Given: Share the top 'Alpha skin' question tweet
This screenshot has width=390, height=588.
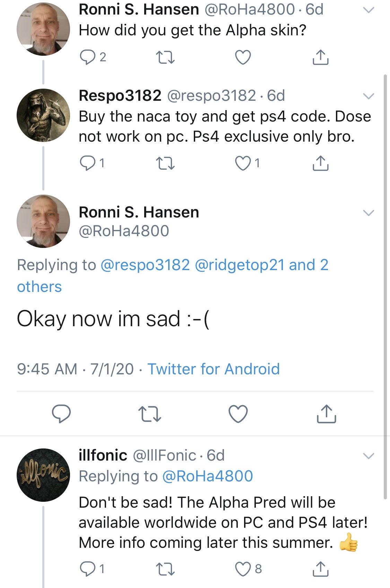Looking at the screenshot, I should pos(321,57).
